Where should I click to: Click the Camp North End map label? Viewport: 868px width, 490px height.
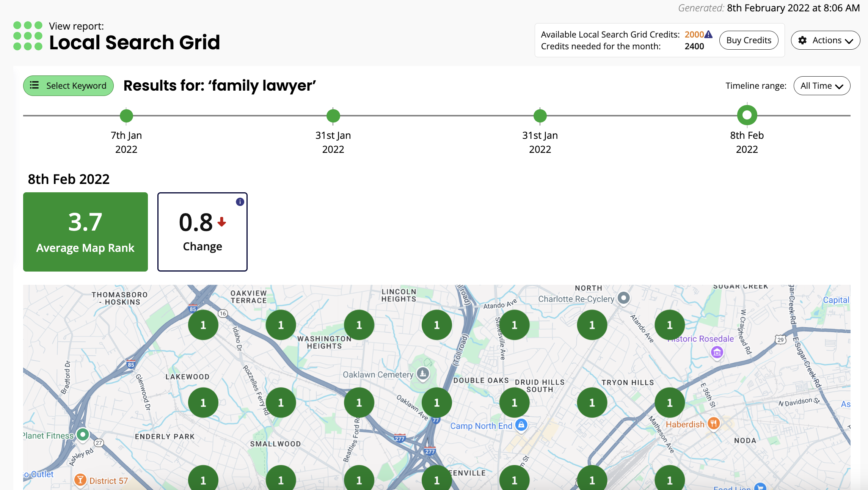(x=481, y=426)
